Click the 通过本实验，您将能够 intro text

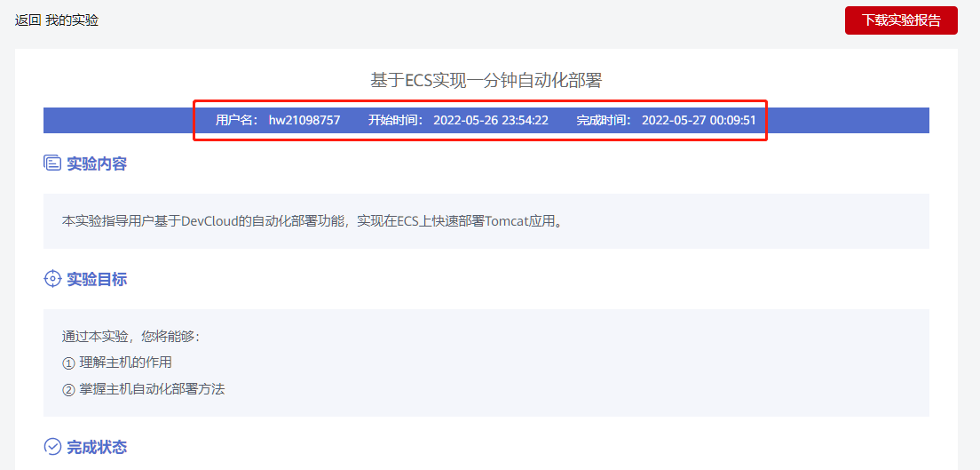click(x=130, y=336)
